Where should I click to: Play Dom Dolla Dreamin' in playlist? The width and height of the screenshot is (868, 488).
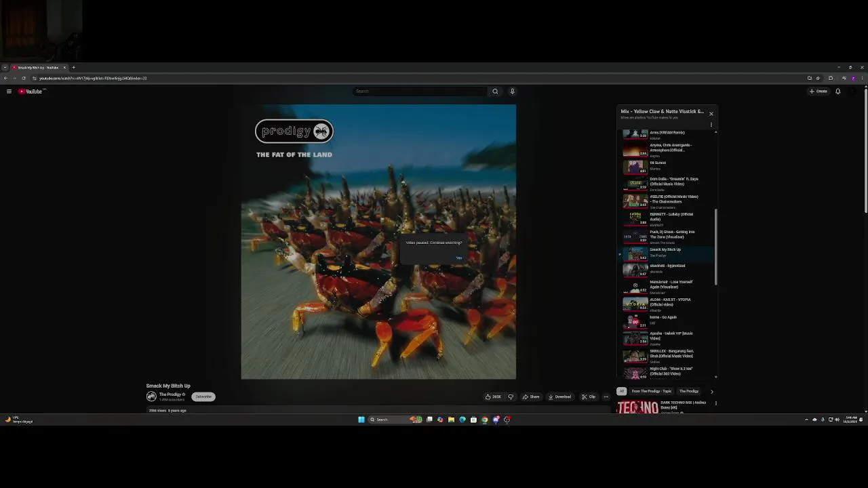668,184
